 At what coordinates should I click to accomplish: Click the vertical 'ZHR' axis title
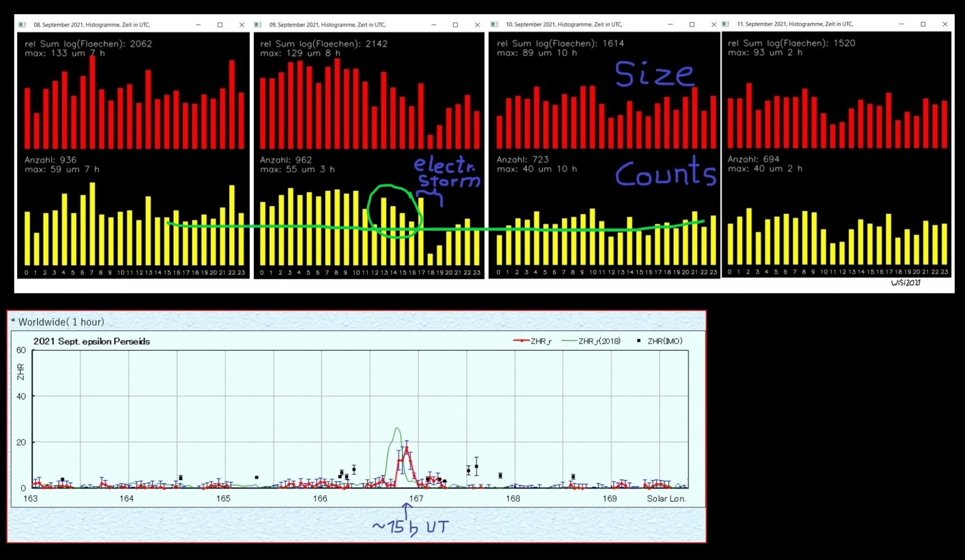click(21, 372)
